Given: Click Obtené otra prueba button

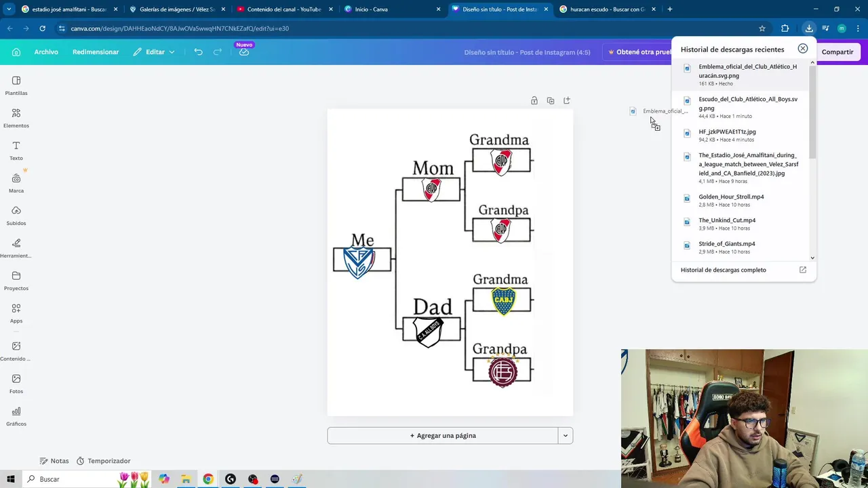Looking at the screenshot, I should point(638,52).
